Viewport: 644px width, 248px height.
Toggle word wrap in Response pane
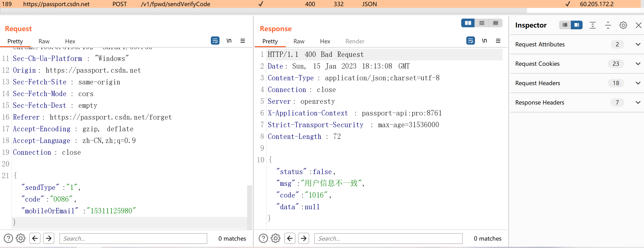pyautogui.click(x=470, y=41)
